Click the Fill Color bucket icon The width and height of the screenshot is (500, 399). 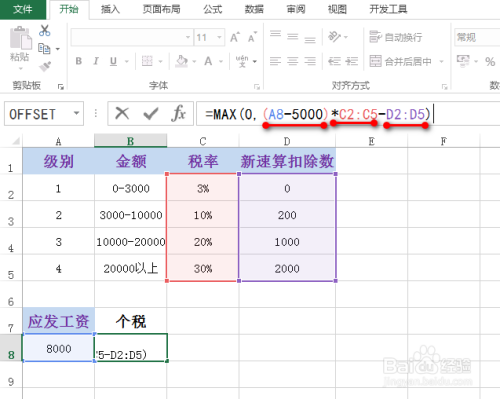[182, 61]
